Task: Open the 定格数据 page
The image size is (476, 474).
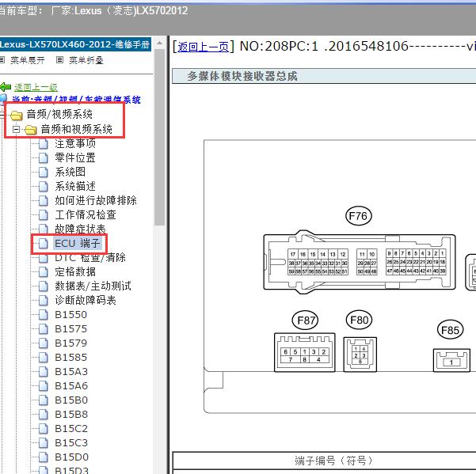Action: pyautogui.click(x=75, y=271)
